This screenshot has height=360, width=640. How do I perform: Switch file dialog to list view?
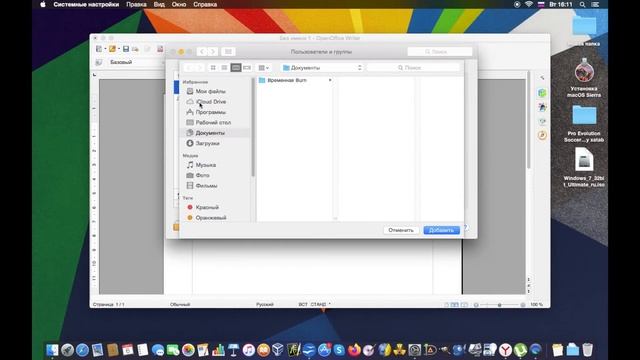224,68
